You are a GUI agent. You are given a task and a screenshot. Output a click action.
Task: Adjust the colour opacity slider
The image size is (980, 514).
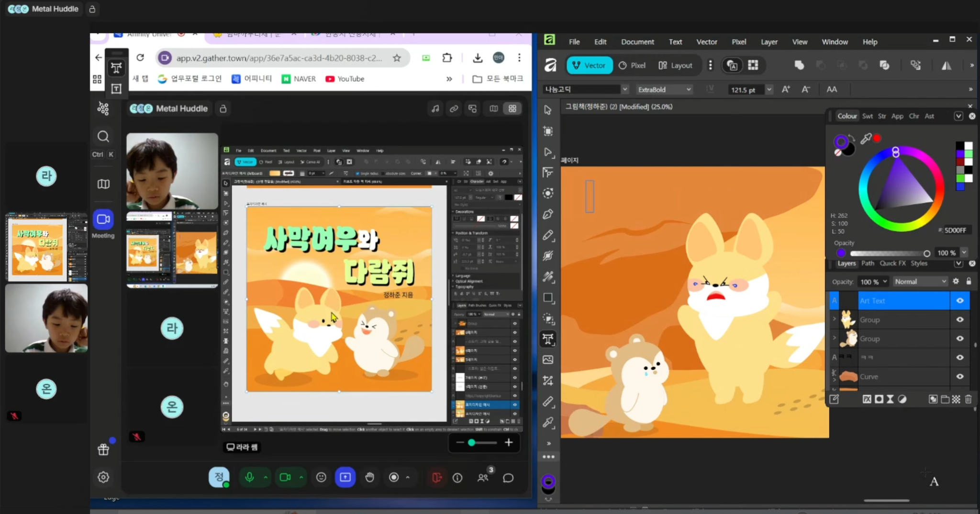(x=889, y=253)
